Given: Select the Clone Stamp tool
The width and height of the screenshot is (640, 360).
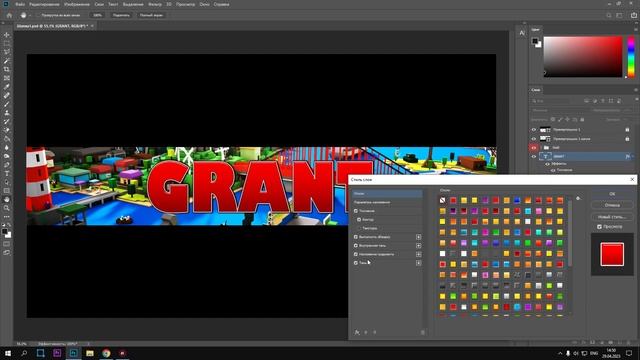Looking at the screenshot, I should tap(7, 113).
